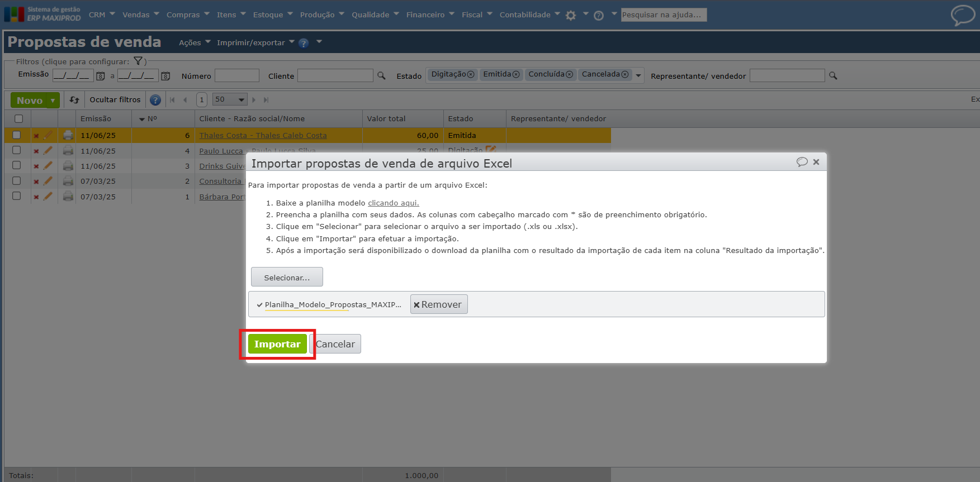Search Representante/vendedor with magnifier icon
The width and height of the screenshot is (980, 482).
click(x=833, y=75)
